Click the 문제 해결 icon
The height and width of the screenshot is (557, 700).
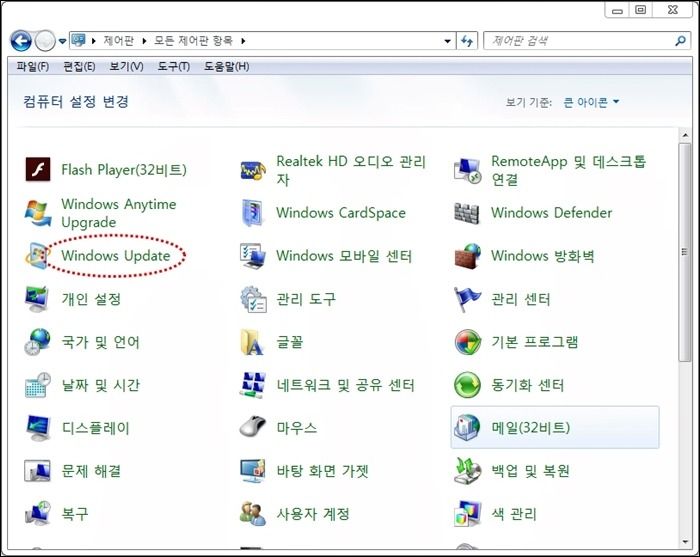[x=38, y=471]
